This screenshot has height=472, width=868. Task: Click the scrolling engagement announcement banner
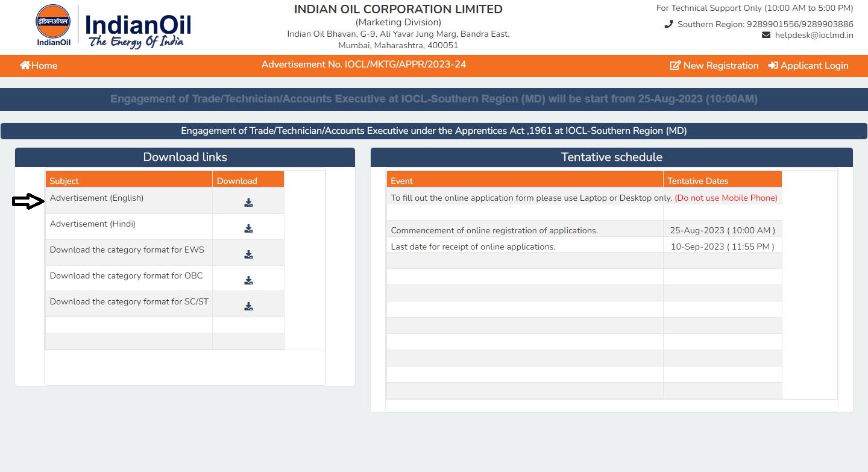434,99
